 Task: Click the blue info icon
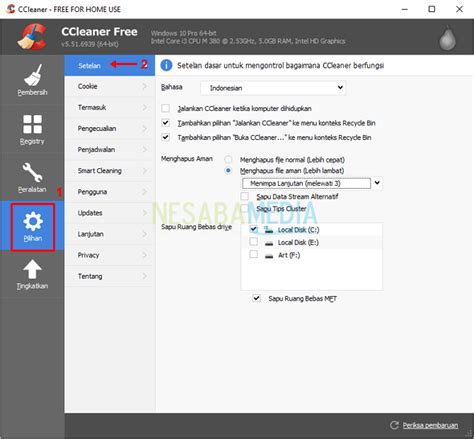(x=166, y=65)
